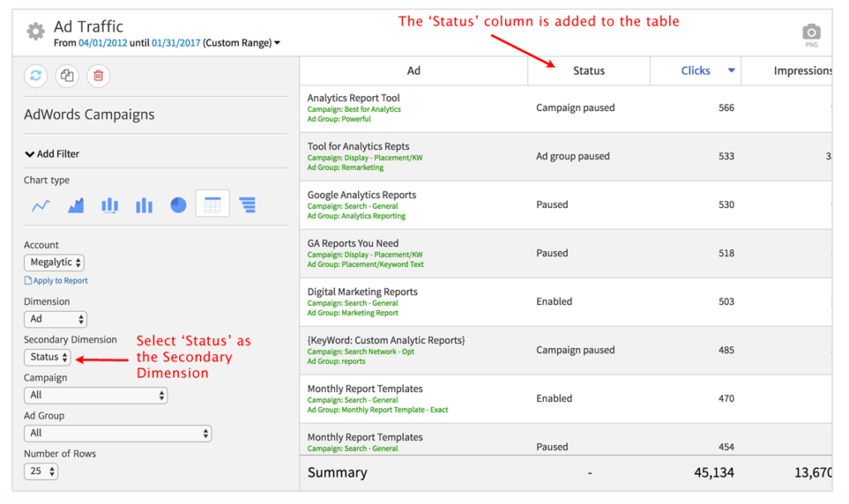Open the Secondary Dimension Status dropdown
849x504 pixels.
pos(46,356)
